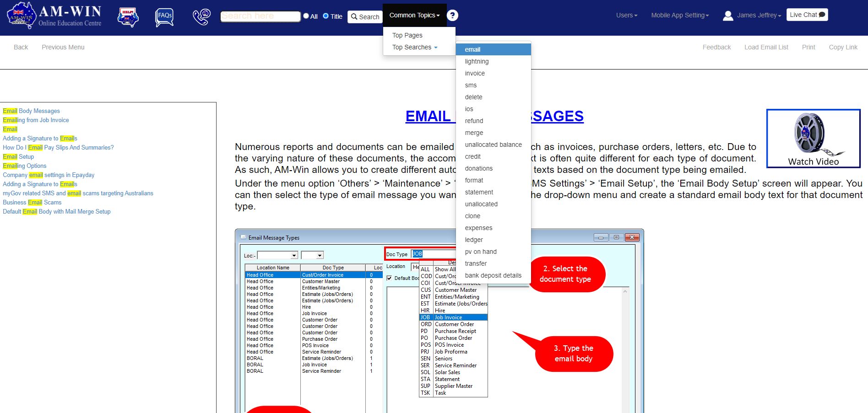Expand the Mobile App Setting dropdown
Screen dimensions: 868x413
tap(680, 15)
